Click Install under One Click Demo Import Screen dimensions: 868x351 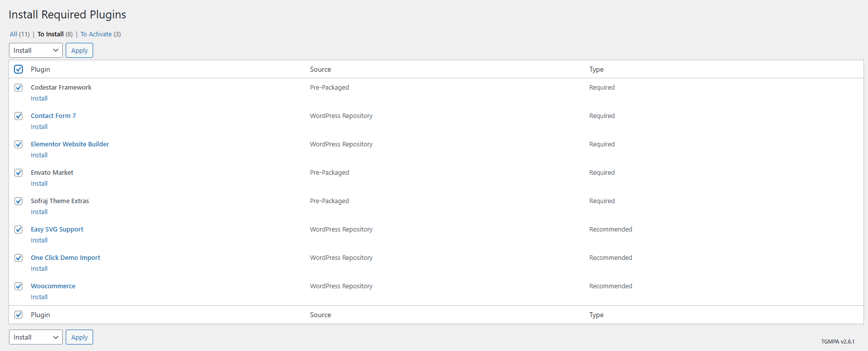click(x=39, y=269)
